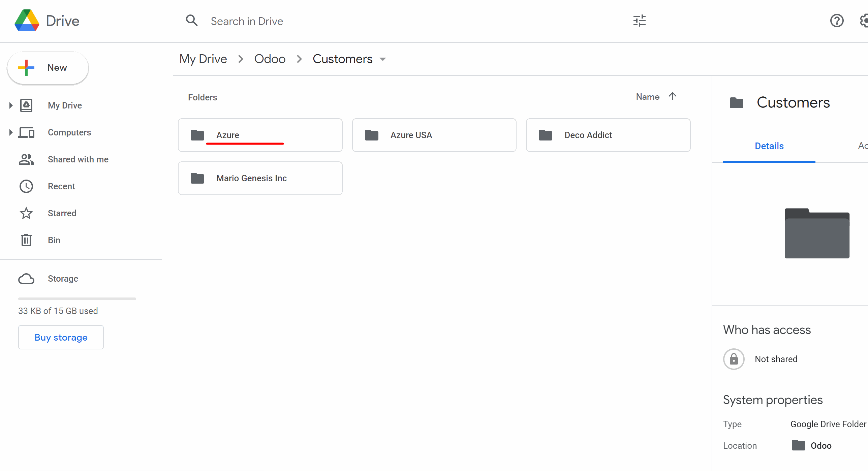Click the 'Google Drive Folder' type value
This screenshot has width=868, height=471.
828,424
